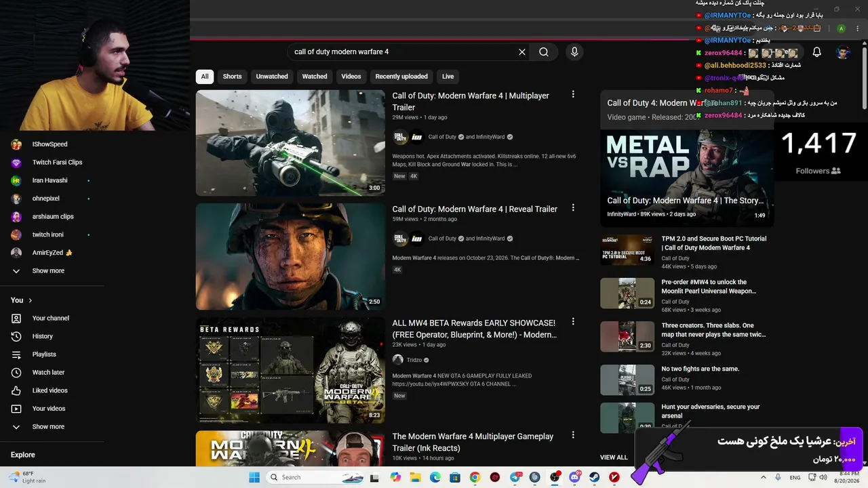
Task: Show hidden system tray icons
Action: tap(763, 477)
